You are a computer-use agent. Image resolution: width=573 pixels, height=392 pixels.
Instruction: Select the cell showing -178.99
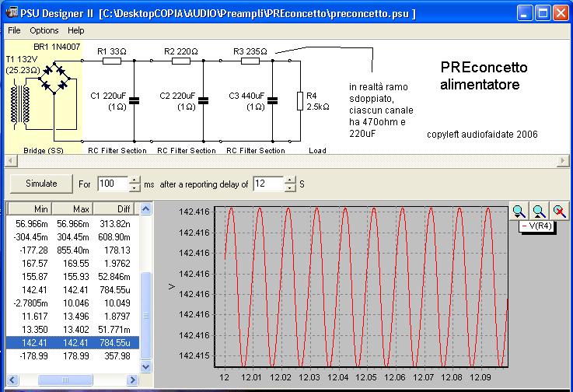(33, 355)
